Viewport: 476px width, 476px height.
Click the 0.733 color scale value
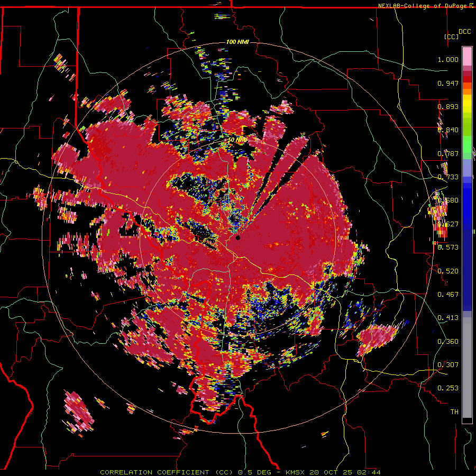[448, 177]
